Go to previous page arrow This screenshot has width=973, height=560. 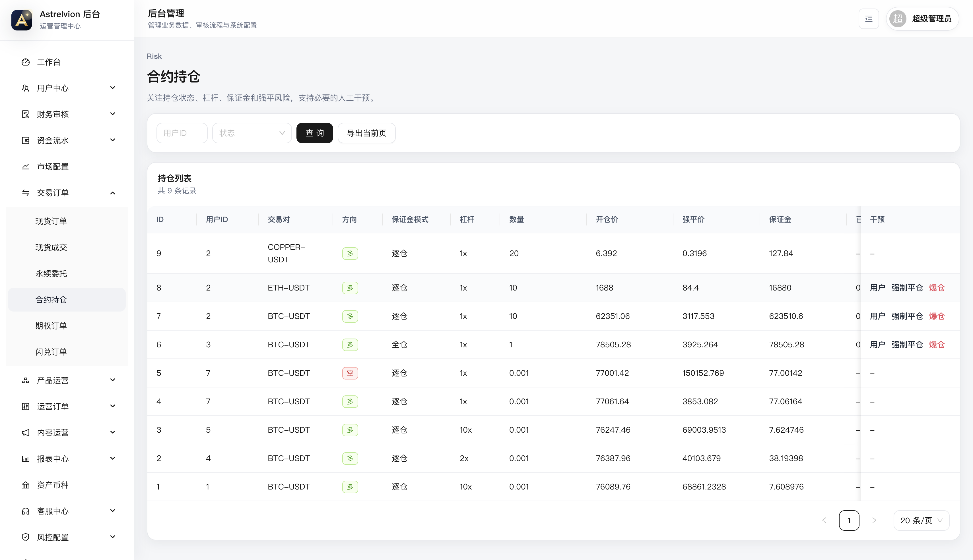point(824,520)
